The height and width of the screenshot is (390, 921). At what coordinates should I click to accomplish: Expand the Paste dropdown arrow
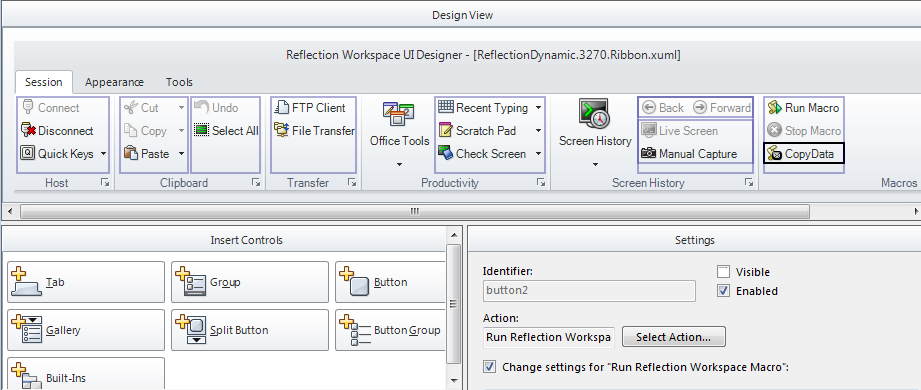point(181,154)
